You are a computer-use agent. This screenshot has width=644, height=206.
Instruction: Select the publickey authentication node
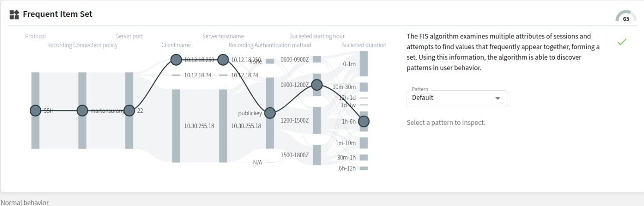pyautogui.click(x=270, y=113)
